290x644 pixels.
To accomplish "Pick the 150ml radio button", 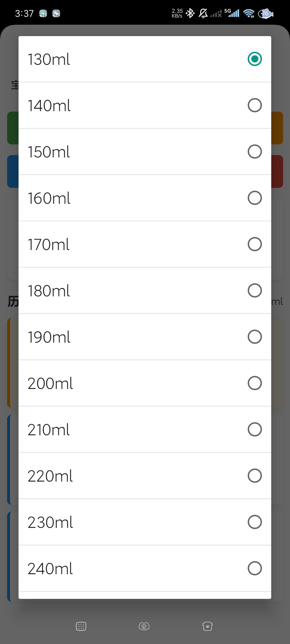I will click(x=255, y=152).
